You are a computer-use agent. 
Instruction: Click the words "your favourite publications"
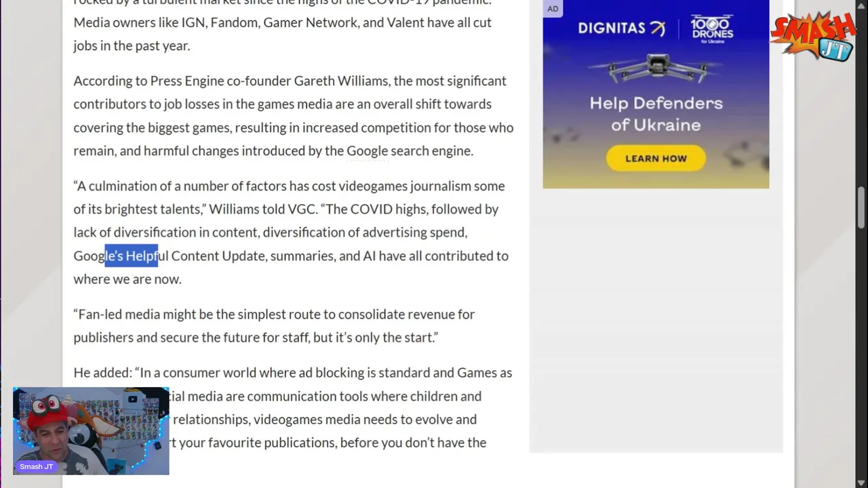(x=258, y=442)
